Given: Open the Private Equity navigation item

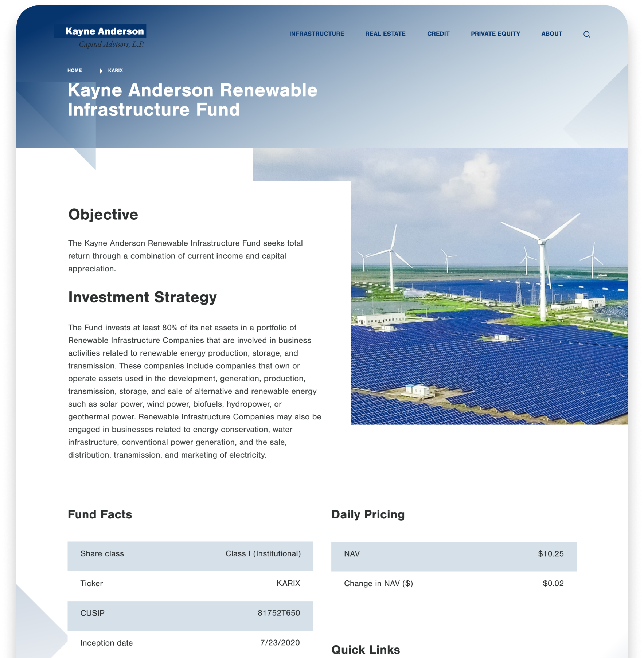Looking at the screenshot, I should (495, 34).
